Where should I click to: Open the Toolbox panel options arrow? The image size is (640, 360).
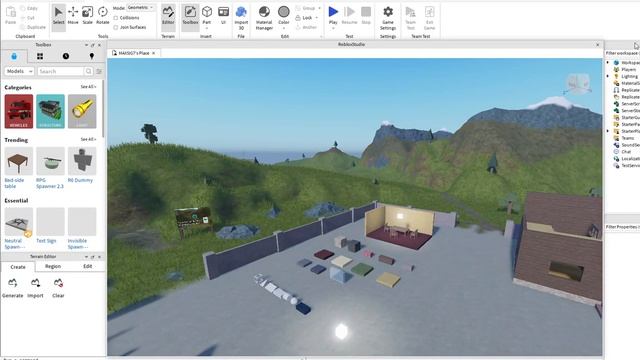click(86, 45)
